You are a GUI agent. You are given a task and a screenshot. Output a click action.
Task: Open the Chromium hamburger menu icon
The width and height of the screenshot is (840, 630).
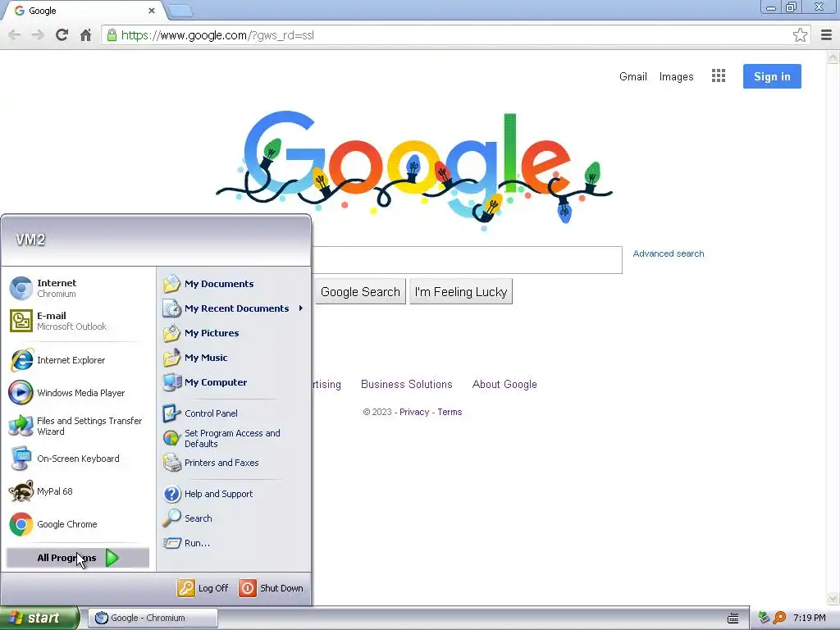tap(826, 35)
